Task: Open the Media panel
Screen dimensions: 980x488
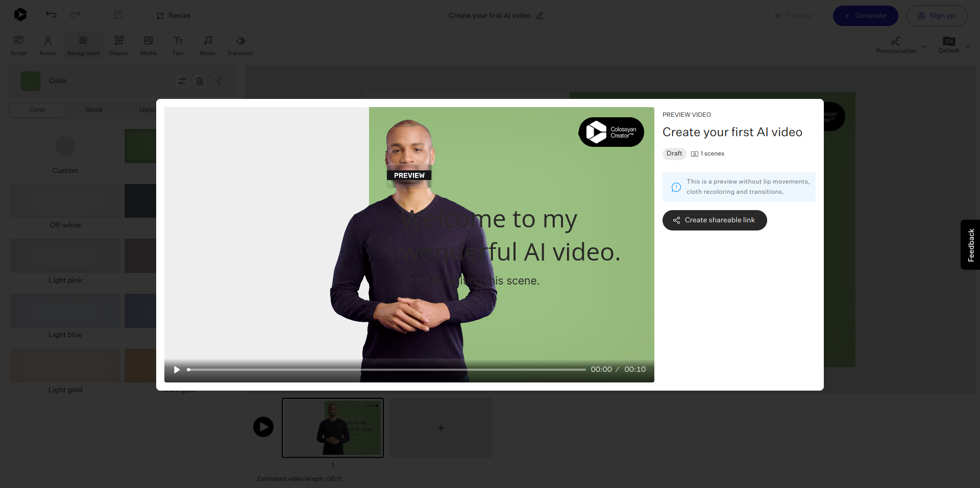Action: point(148,45)
